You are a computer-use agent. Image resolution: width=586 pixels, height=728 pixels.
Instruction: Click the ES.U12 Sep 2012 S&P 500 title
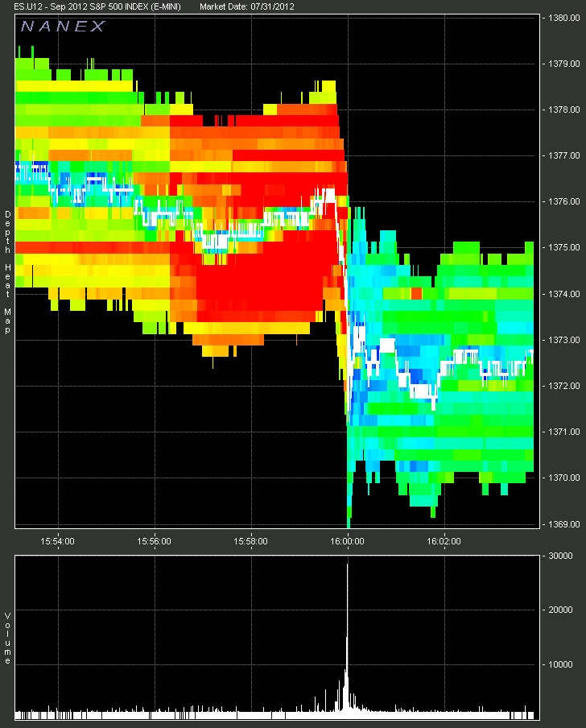pyautogui.click(x=97, y=6)
